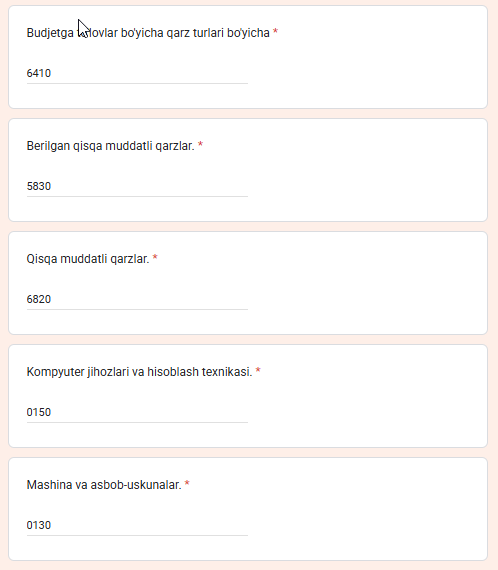Focus the answer field showing 0130
This screenshot has height=570, width=498.
[x=137, y=525]
